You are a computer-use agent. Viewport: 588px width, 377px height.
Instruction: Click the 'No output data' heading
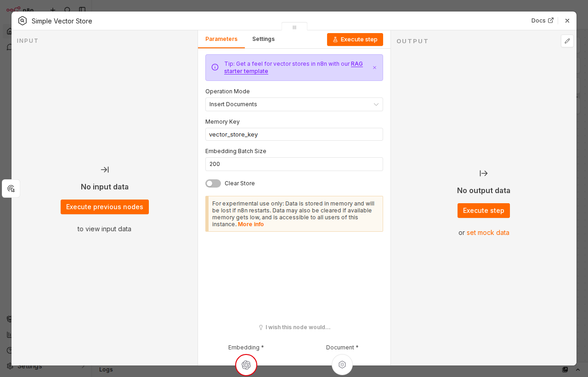[484, 190]
